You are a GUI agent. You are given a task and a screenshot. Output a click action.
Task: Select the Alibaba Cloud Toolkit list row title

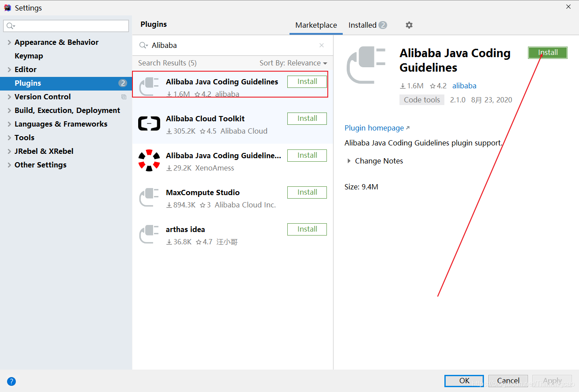(x=205, y=119)
